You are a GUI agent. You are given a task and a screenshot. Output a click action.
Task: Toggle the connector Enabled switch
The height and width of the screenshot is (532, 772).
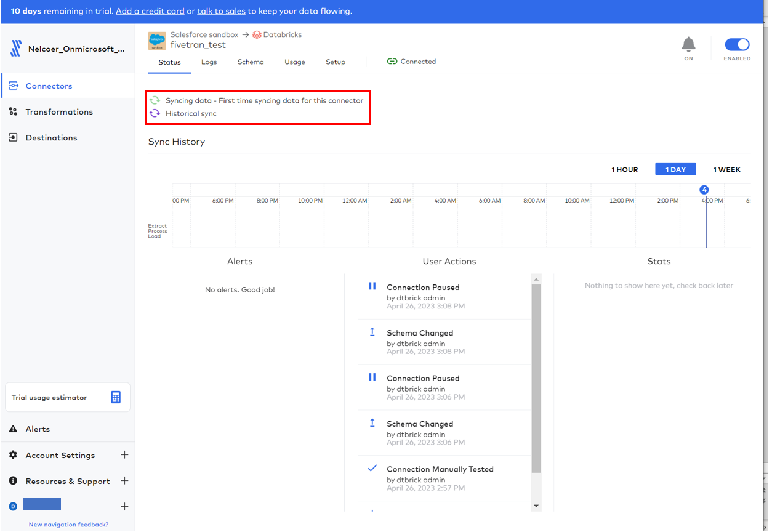click(x=736, y=44)
